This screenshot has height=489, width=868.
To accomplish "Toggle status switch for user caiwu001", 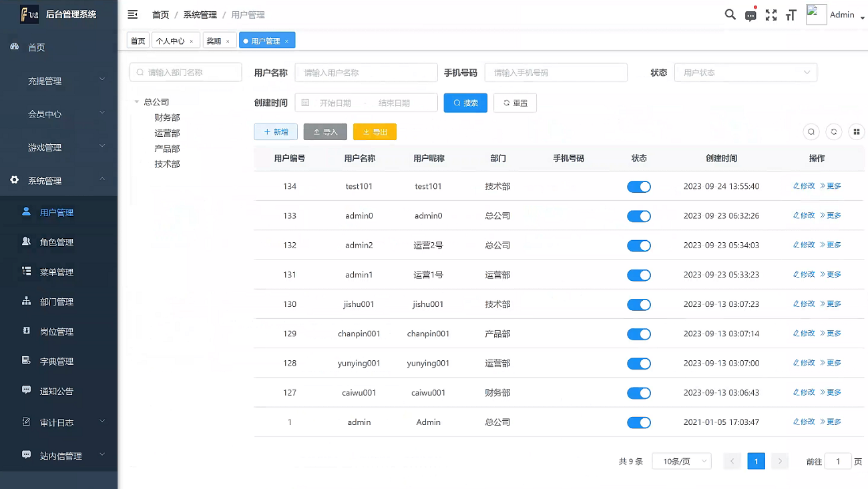I will click(638, 393).
